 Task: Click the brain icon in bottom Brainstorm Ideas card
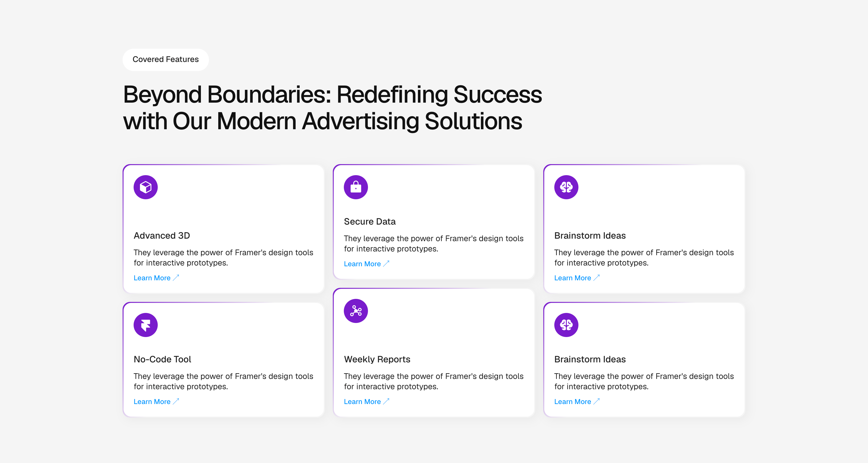point(566,325)
